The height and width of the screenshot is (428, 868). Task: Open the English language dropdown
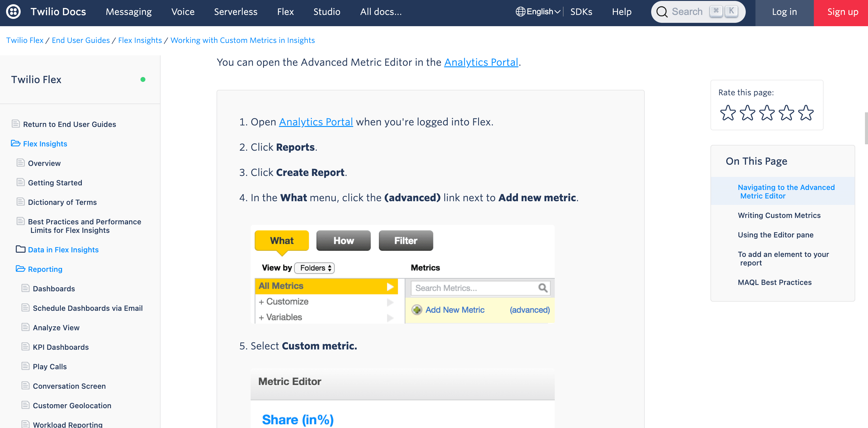point(538,12)
